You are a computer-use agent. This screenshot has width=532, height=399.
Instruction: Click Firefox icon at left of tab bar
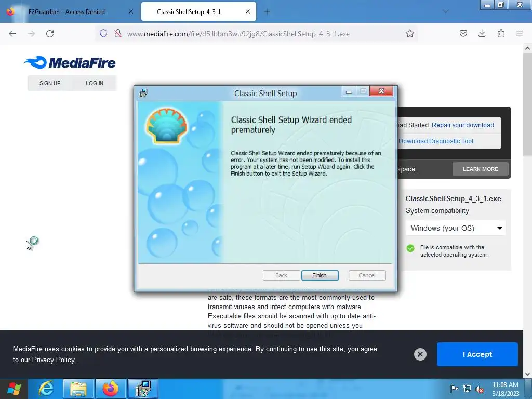10,11
